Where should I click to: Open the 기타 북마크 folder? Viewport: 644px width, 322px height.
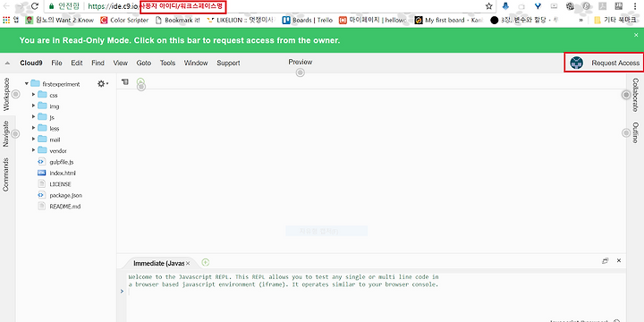coord(615,20)
